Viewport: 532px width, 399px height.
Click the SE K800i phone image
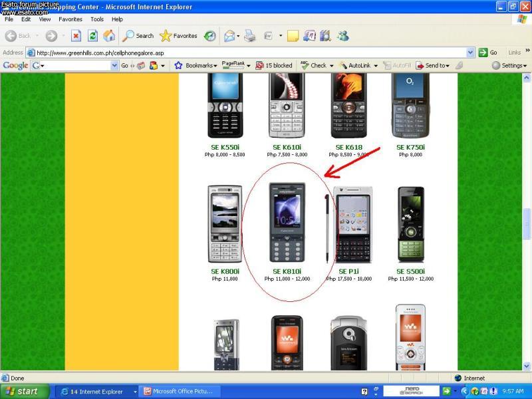pyautogui.click(x=225, y=224)
